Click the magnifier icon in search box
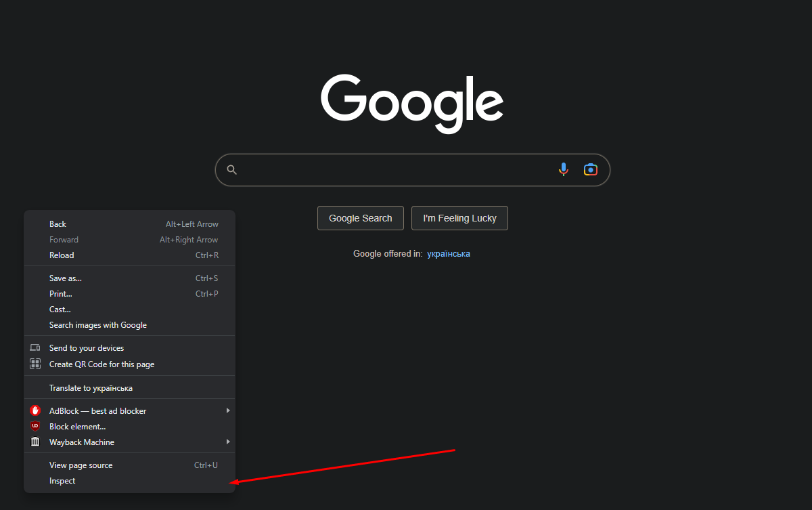 click(x=232, y=170)
